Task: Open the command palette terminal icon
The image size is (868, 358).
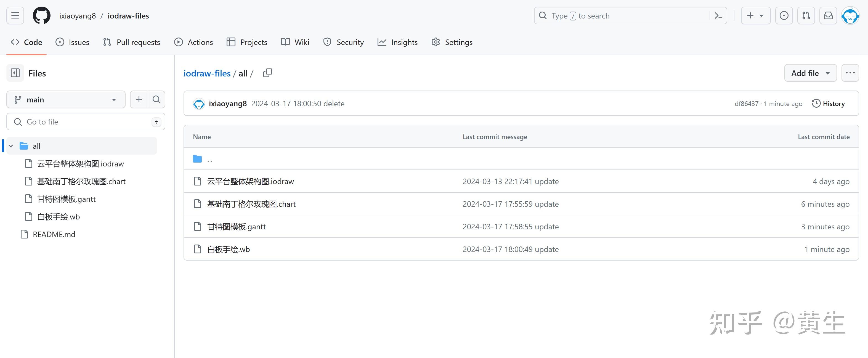Action: tap(718, 15)
